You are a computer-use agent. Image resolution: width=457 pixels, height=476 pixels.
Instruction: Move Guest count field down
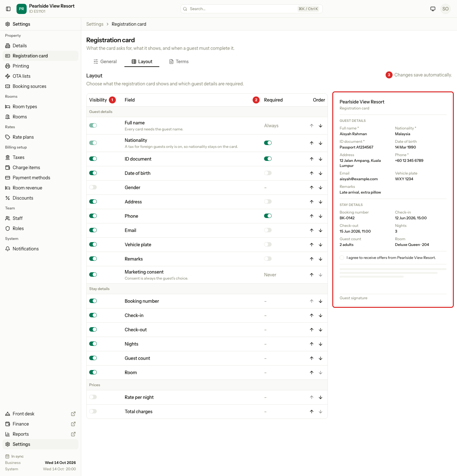click(x=321, y=358)
